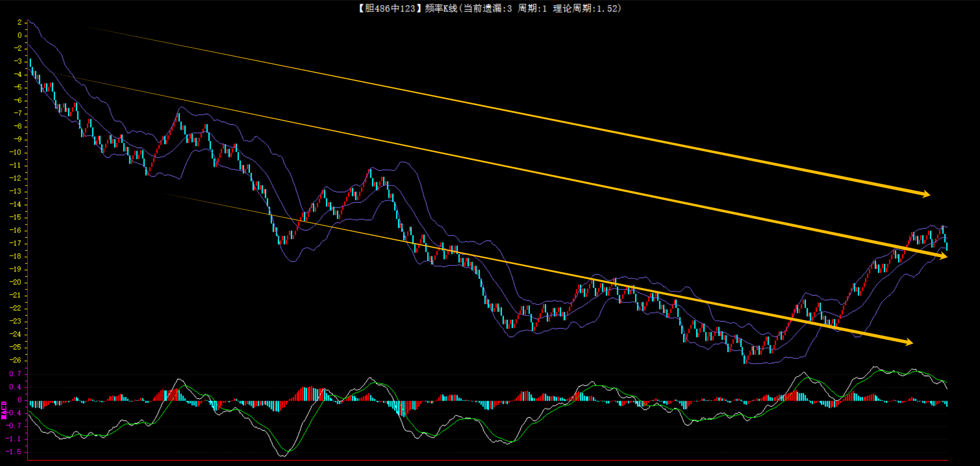Click the lowest candlestick near -26
Image resolution: width=980 pixels, height=466 pixels.
point(745,358)
